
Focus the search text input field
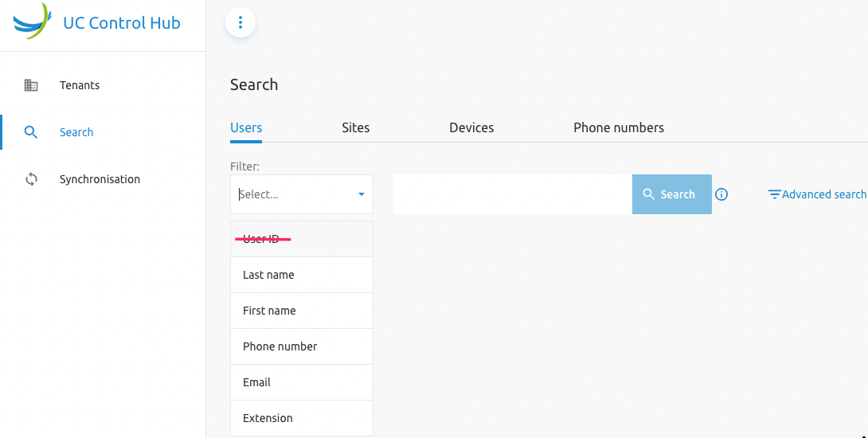(x=512, y=194)
